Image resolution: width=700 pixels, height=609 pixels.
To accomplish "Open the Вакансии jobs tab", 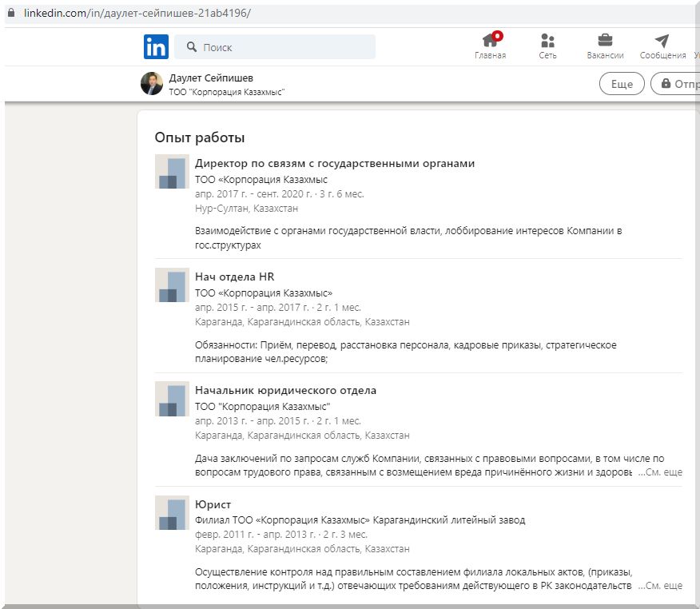I will (605, 46).
